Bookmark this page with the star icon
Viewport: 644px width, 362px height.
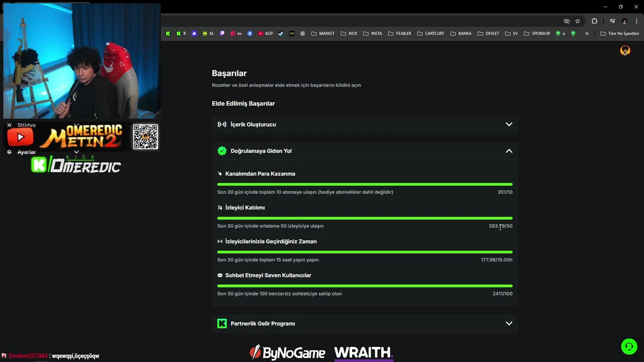pyautogui.click(x=578, y=21)
